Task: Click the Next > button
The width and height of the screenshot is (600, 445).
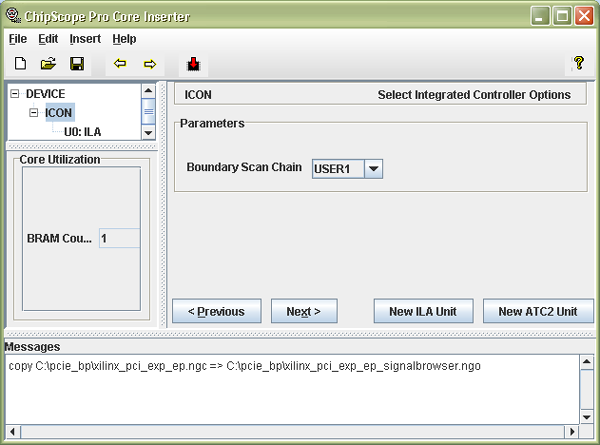Action: click(x=303, y=311)
